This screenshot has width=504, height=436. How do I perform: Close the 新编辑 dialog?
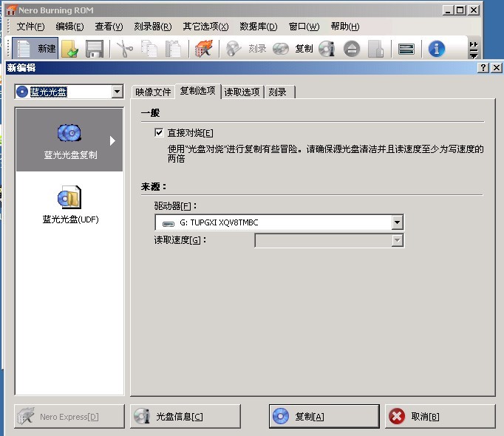497,67
